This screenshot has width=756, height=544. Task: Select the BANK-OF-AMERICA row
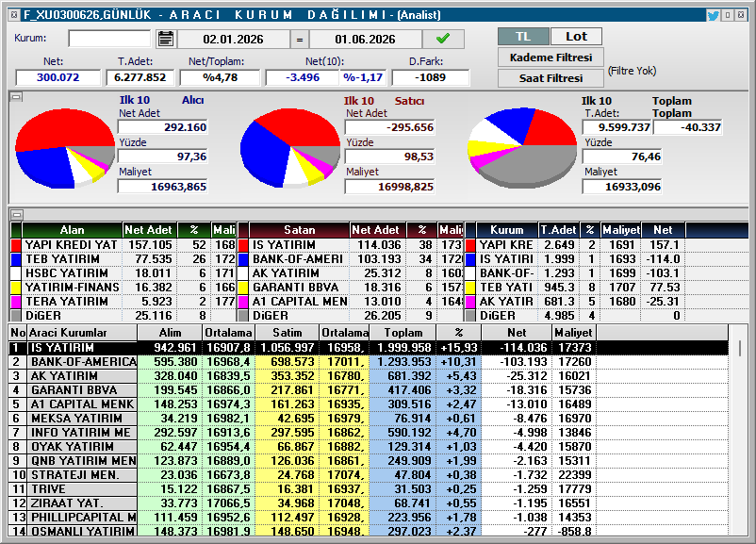click(369, 362)
